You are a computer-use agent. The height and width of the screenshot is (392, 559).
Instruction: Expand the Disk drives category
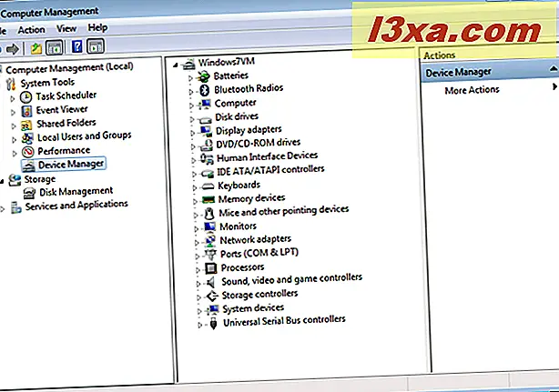[192, 120]
